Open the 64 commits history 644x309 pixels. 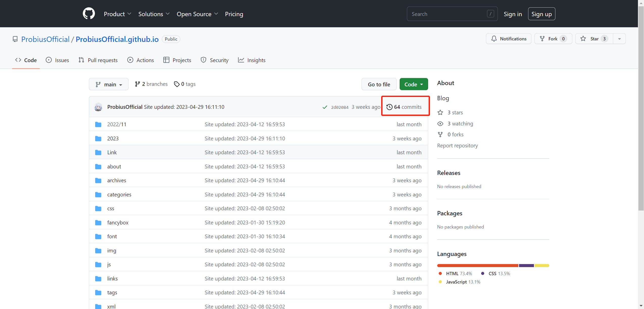404,107
